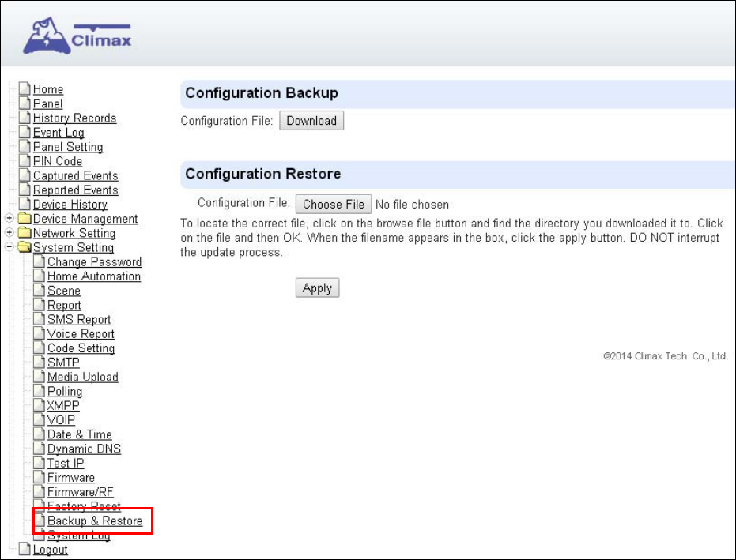The image size is (736, 560).
Task: Click the page icon beside PIN Code
Action: coord(25,161)
